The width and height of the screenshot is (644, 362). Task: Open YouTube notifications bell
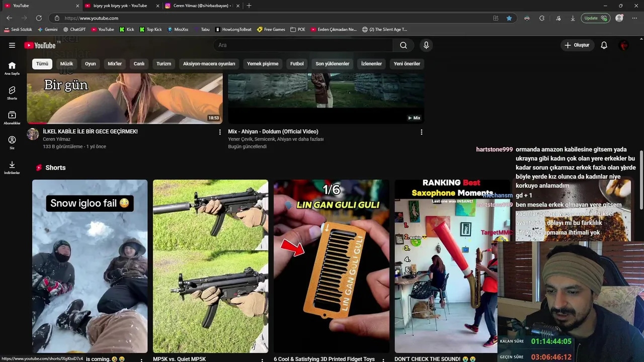point(604,45)
